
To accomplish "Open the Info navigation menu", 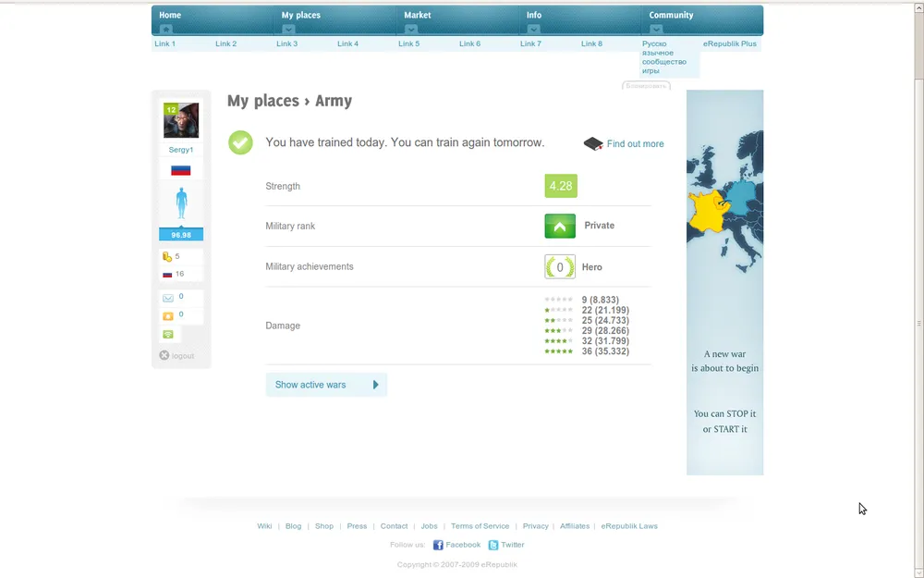I will point(534,16).
